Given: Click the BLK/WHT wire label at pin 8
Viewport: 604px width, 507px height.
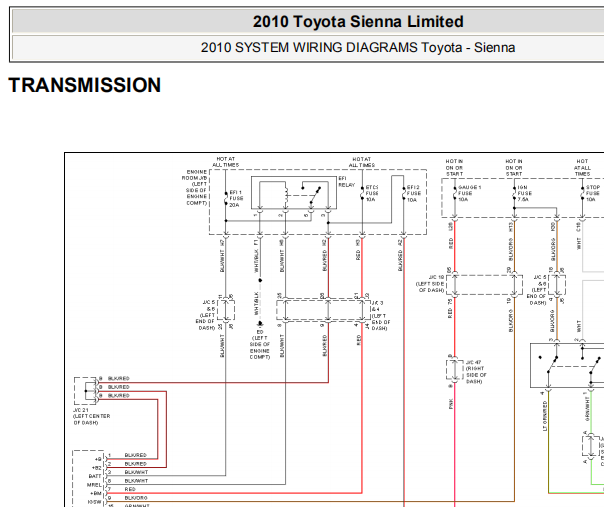Looking at the screenshot, I should coord(136,481).
